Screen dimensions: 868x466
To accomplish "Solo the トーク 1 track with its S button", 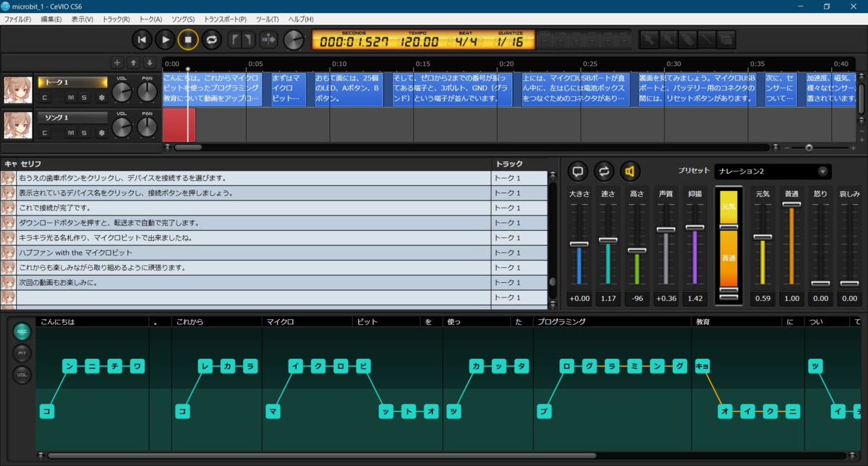I will [84, 97].
